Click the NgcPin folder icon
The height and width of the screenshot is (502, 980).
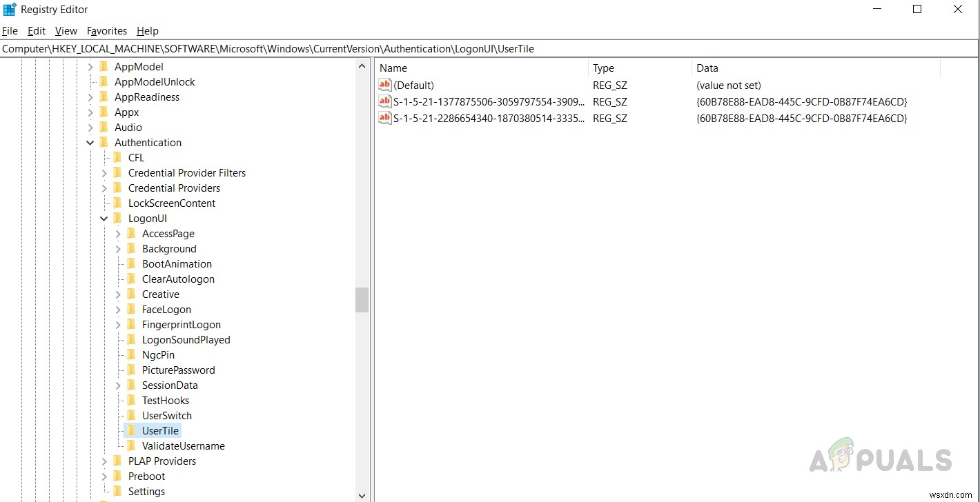(132, 355)
